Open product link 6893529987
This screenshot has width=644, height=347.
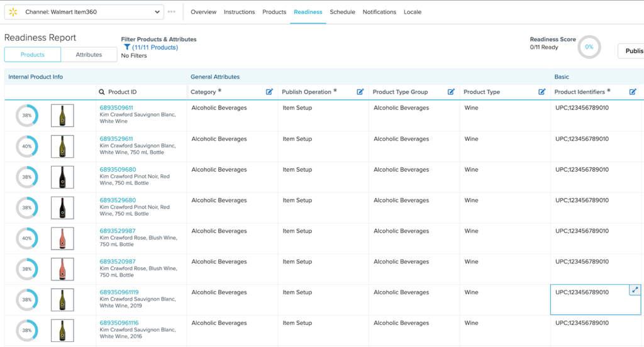118,231
